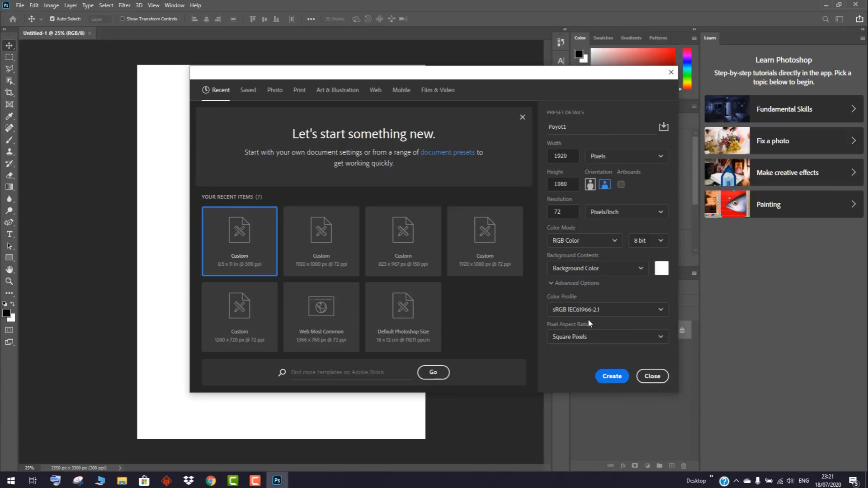Expand the Fundamental Skills tutorial
The image size is (868, 488).
coord(783,109)
